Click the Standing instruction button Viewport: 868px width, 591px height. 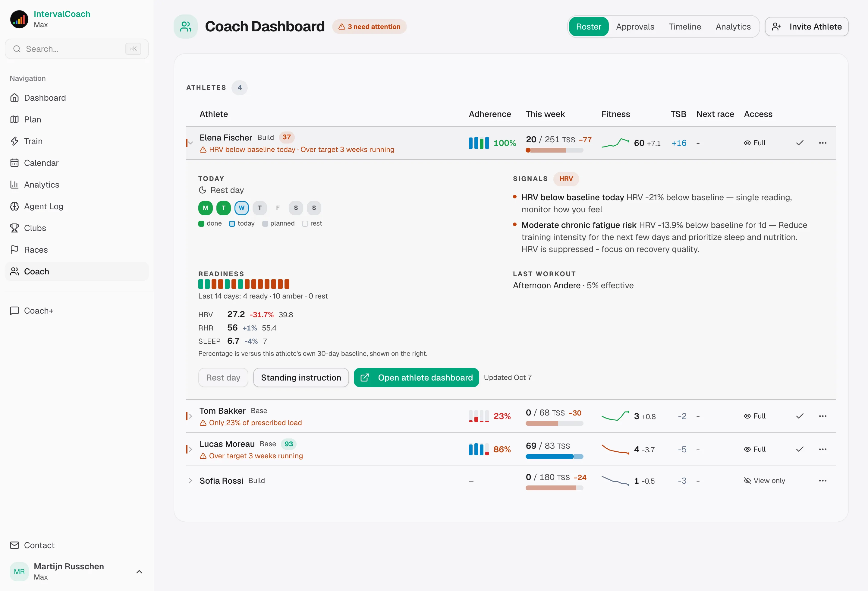(301, 377)
